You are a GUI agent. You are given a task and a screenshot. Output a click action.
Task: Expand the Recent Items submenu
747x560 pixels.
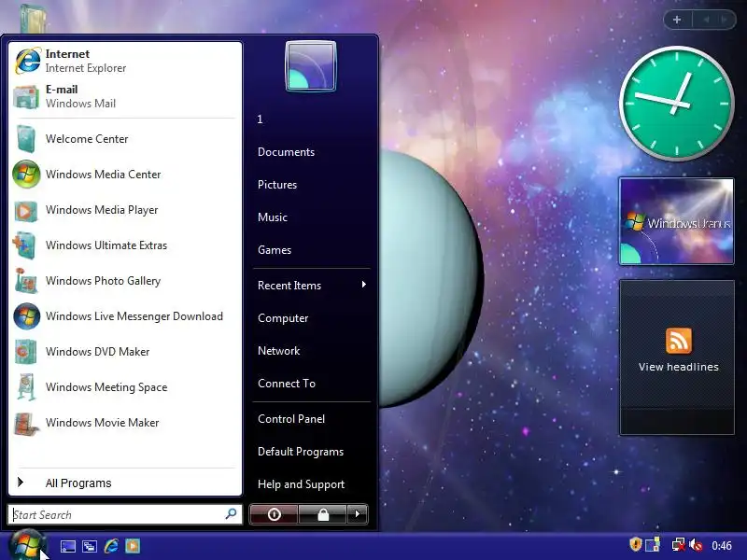tap(311, 286)
